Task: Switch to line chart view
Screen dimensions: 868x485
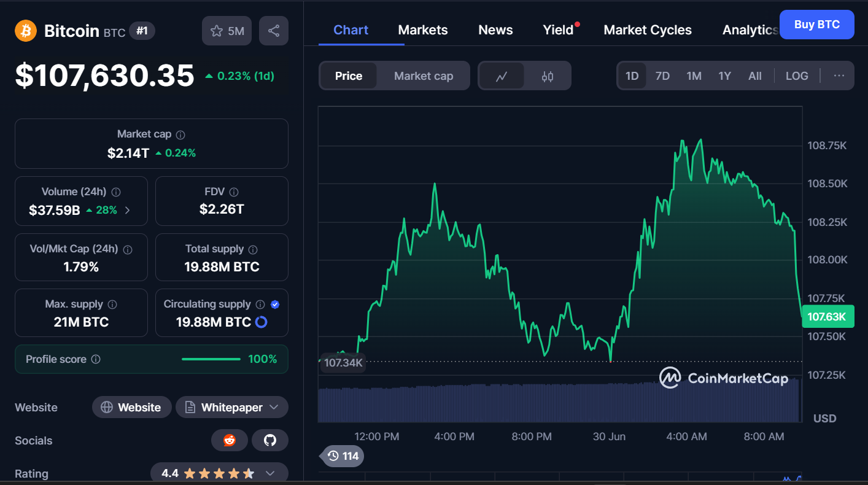Action: pos(502,76)
